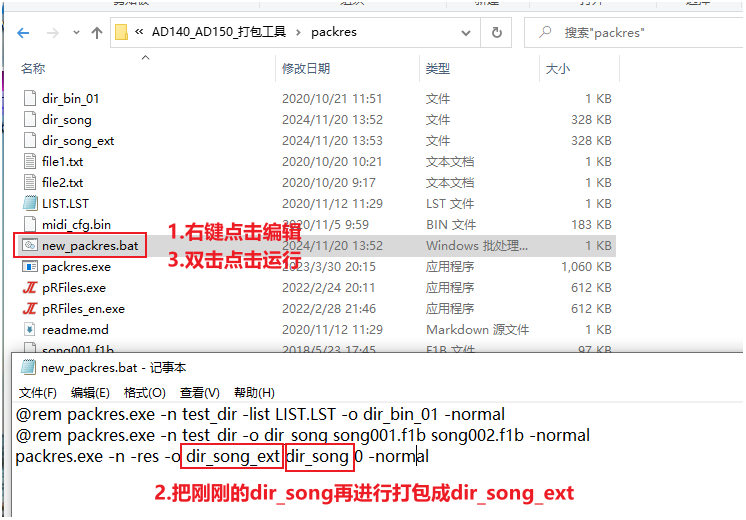The image size is (746, 520).
Task: Expand chevron after AD140_AD150_打包工具
Action: (298, 32)
